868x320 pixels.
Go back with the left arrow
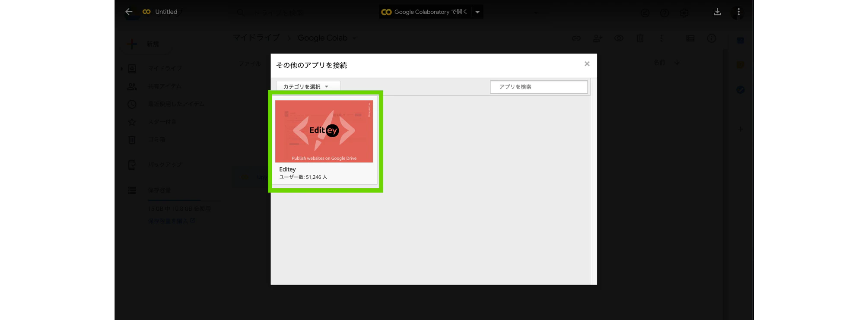(x=129, y=12)
